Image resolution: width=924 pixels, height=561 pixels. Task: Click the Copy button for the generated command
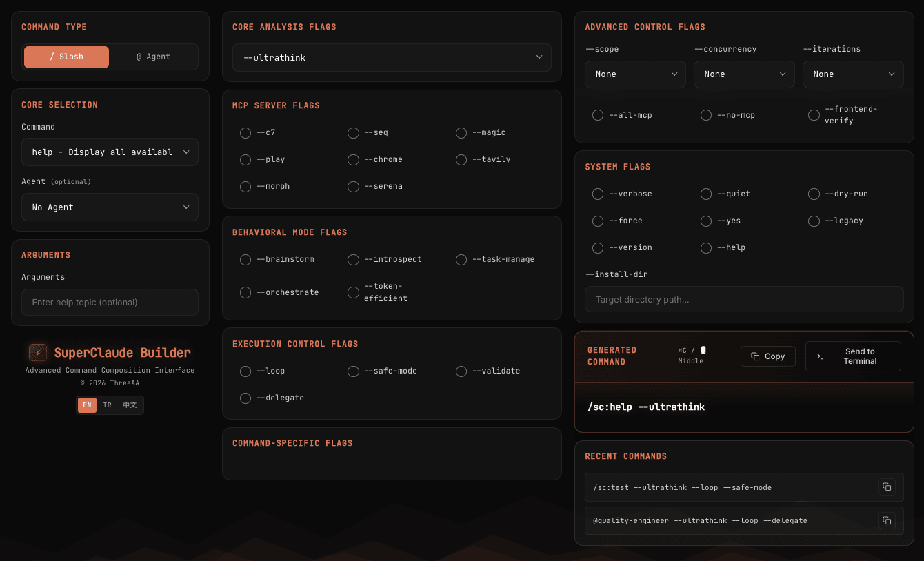pyautogui.click(x=767, y=356)
